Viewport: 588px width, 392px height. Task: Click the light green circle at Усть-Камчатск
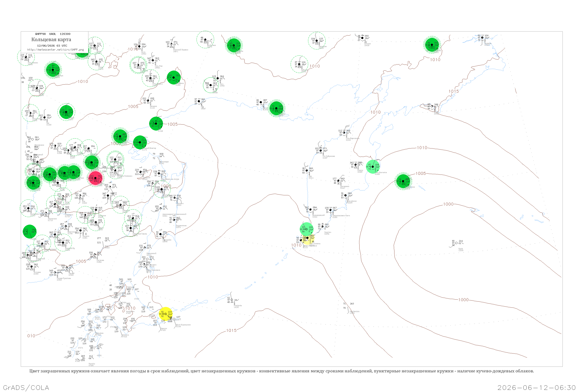coord(373,167)
